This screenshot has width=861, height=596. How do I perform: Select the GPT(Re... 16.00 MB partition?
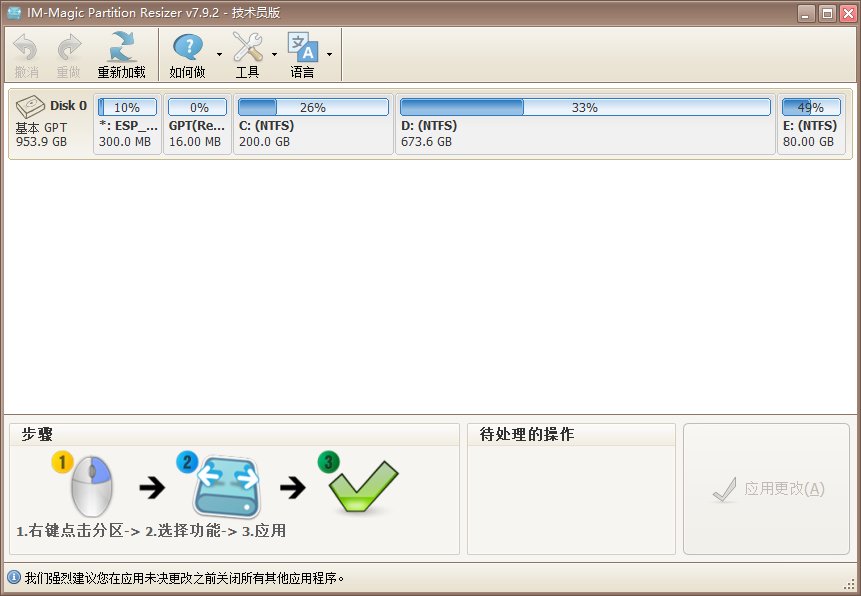(197, 124)
